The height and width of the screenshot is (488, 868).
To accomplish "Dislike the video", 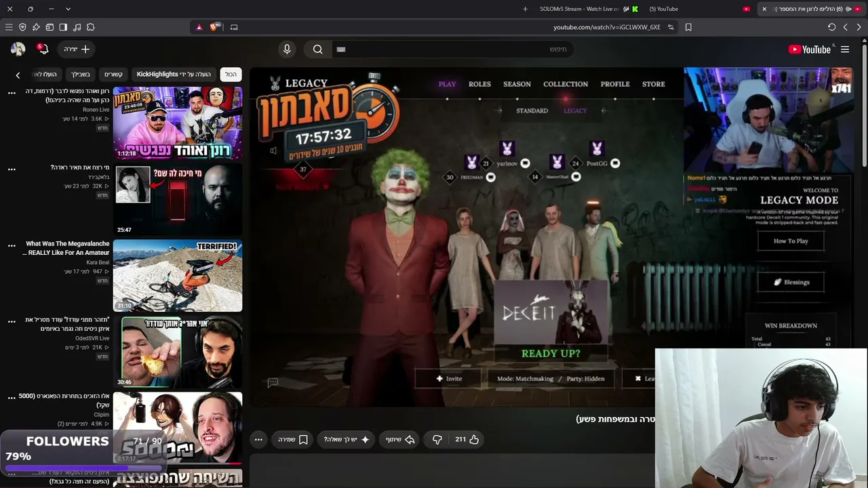I will click(437, 439).
